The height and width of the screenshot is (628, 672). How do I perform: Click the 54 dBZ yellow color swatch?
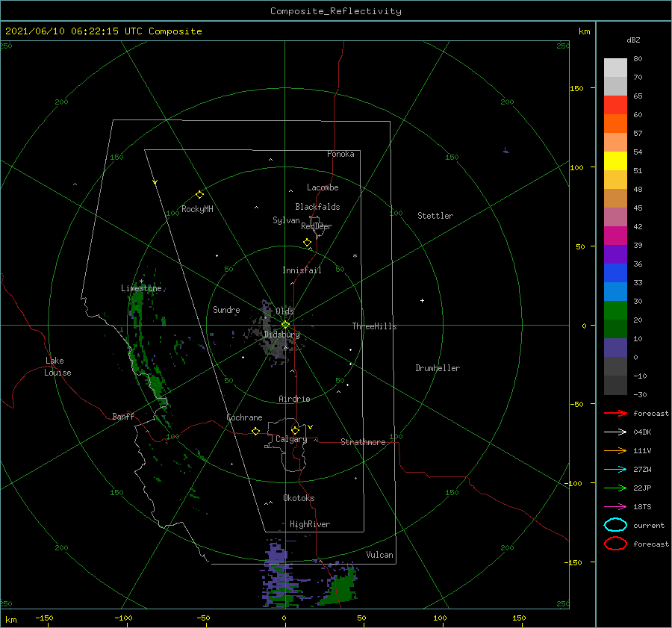point(615,161)
